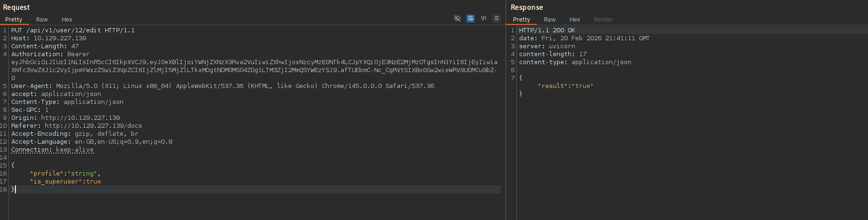Click the Content-Length: 47 header
Image resolution: width=868 pixels, height=220 pixels.
[45, 46]
